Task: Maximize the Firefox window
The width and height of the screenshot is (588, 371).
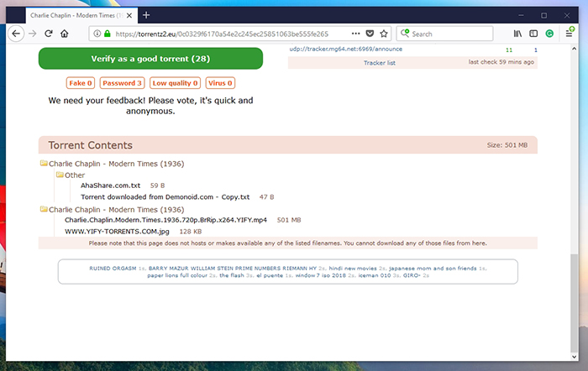Action: pos(543,15)
